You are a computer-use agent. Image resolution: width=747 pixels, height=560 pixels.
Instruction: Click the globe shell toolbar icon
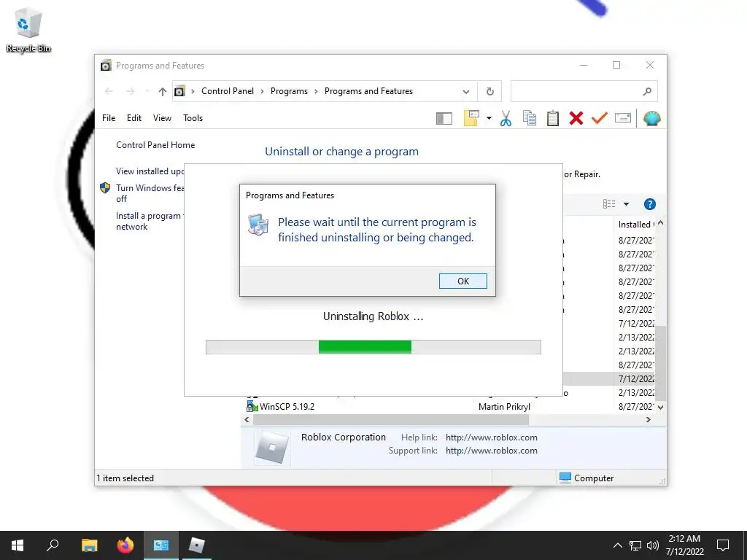pyautogui.click(x=651, y=118)
